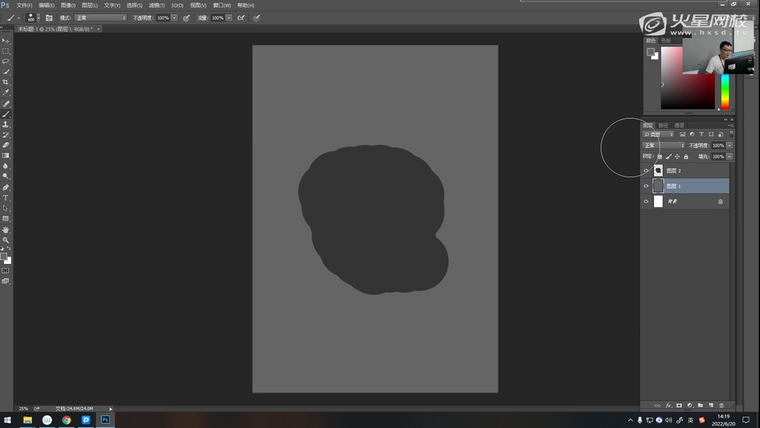Select the Horizontal Type tool
Image resolution: width=760 pixels, height=428 pixels.
point(5,197)
